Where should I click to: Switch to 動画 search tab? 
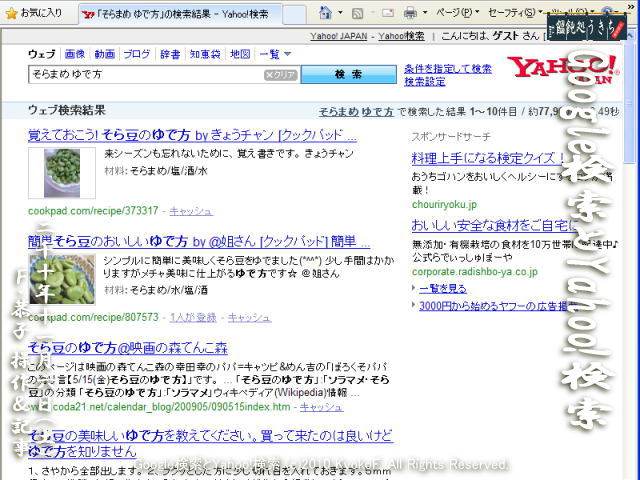tap(104, 54)
